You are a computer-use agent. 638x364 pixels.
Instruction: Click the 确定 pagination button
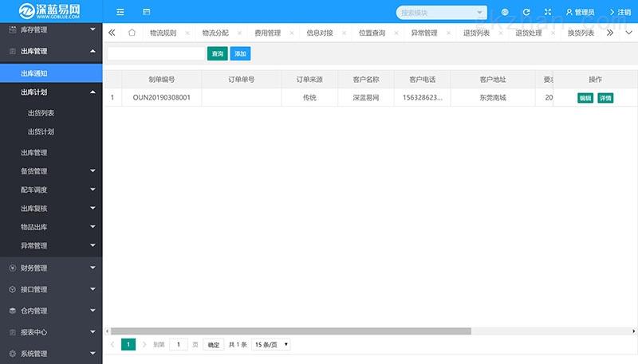214,345
